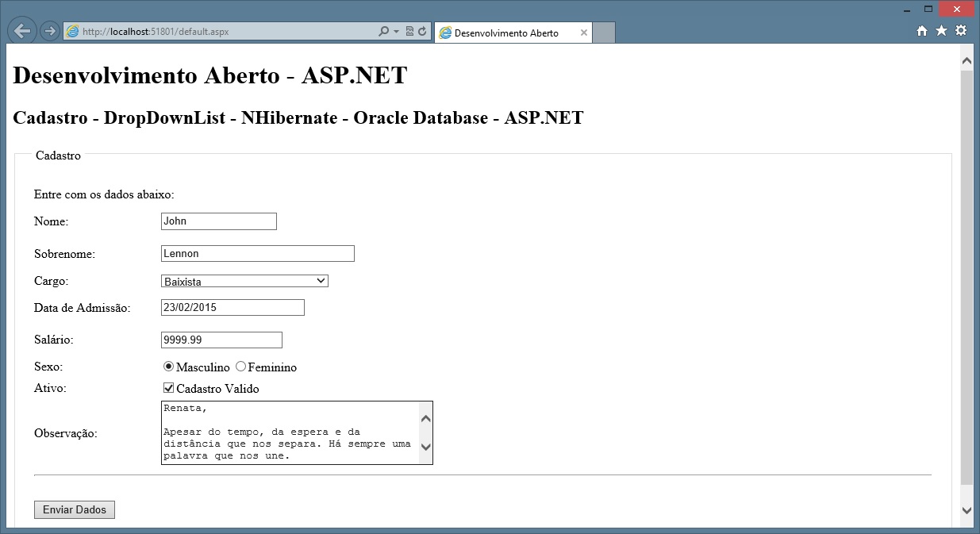Click the Enviar Dados button
Viewport: 980px width, 534px height.
click(x=75, y=509)
